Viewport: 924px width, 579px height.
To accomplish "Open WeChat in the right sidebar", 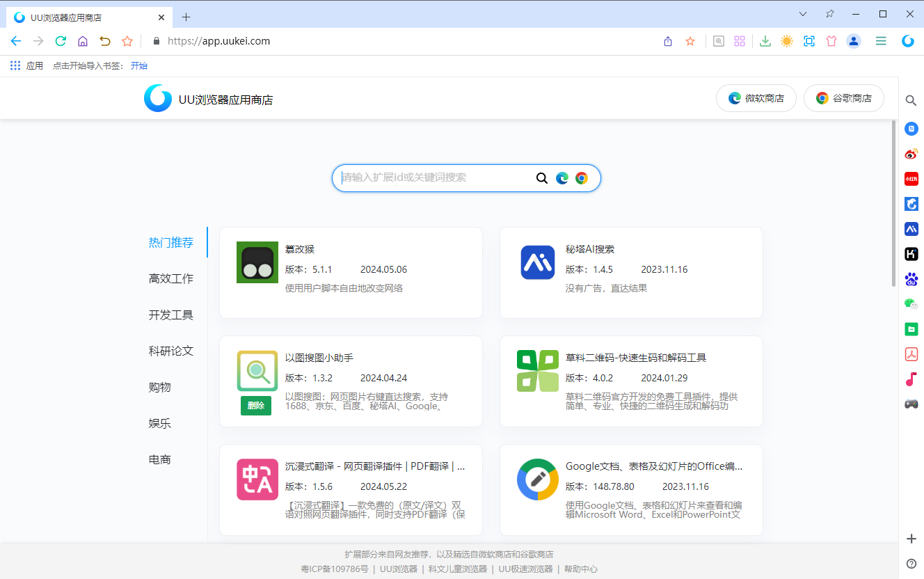I will [x=911, y=304].
